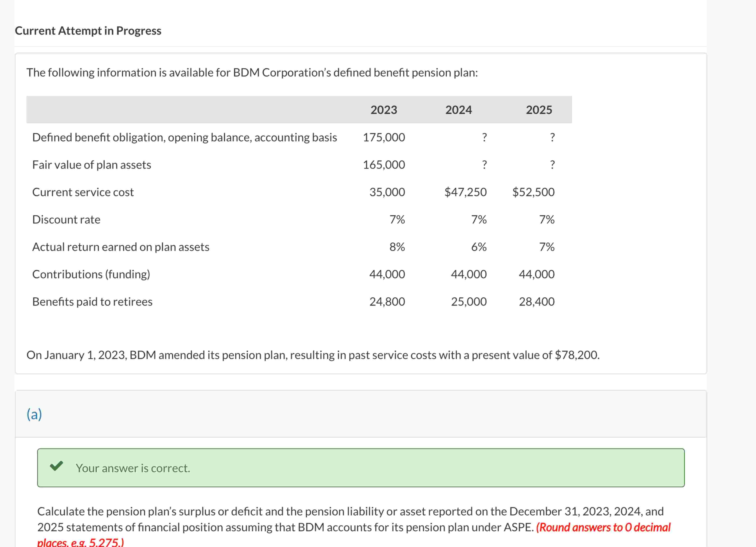The height and width of the screenshot is (547, 756).
Task: Click the 24,800 benefits paid value
Action: point(387,301)
